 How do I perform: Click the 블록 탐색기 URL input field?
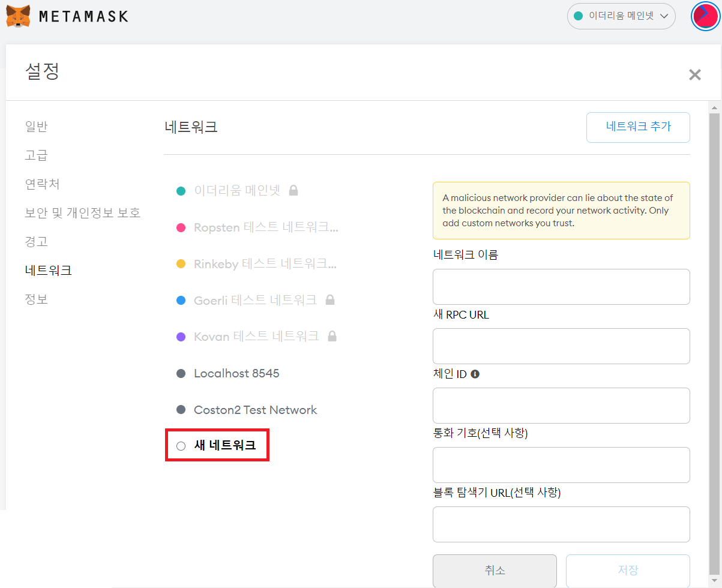tap(561, 524)
